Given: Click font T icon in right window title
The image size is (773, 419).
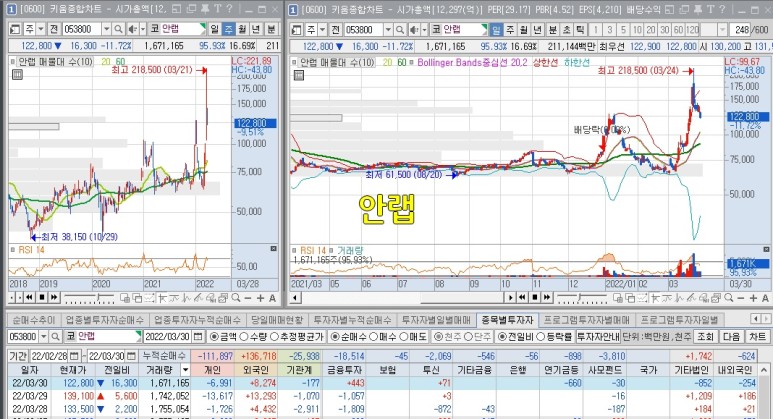Looking at the screenshot, I should (x=710, y=9).
